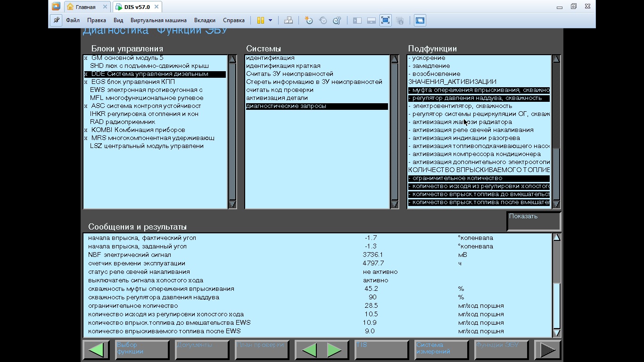Screen dimensions: 644x362
Task: Click the pin icon left of Файл
Action: pyautogui.click(x=56, y=20)
